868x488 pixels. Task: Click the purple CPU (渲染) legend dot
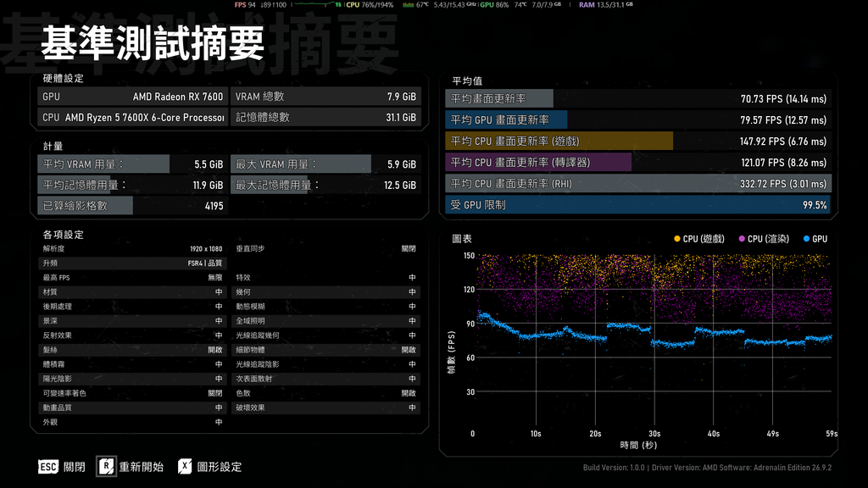tap(741, 238)
